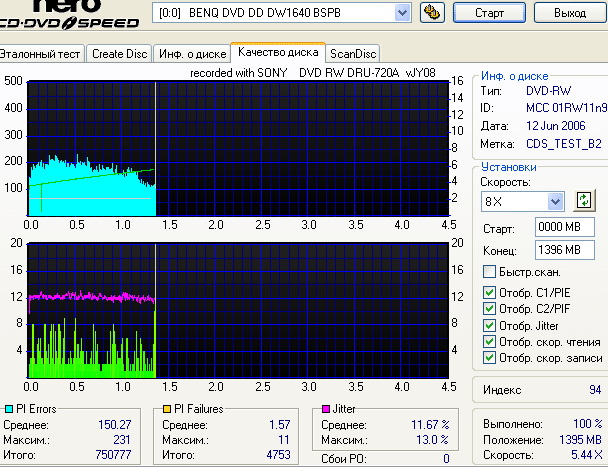608x467 pixels.
Task: Click the Выполнено value 100 %
Action: click(587, 423)
